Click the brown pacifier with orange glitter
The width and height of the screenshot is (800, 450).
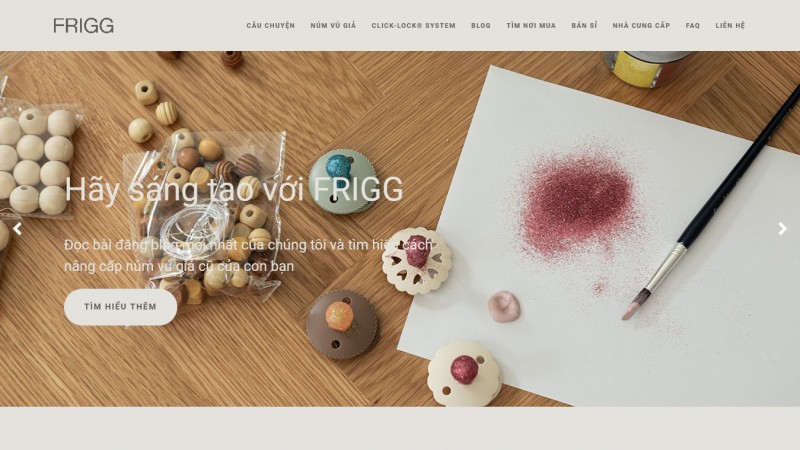342,324
